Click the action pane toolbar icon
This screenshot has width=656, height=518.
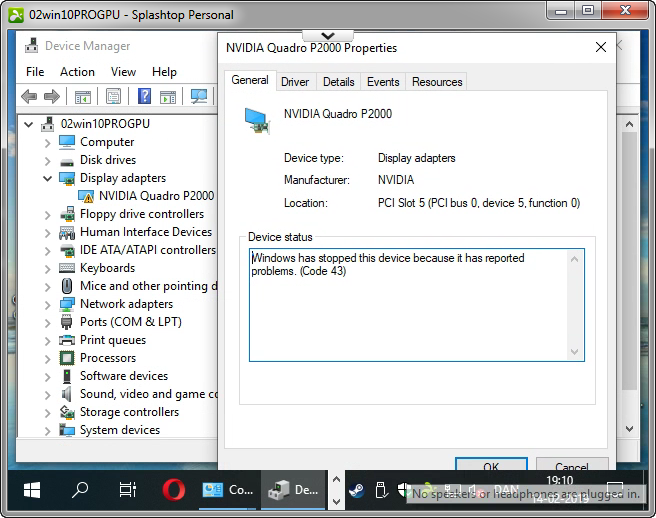tap(168, 97)
